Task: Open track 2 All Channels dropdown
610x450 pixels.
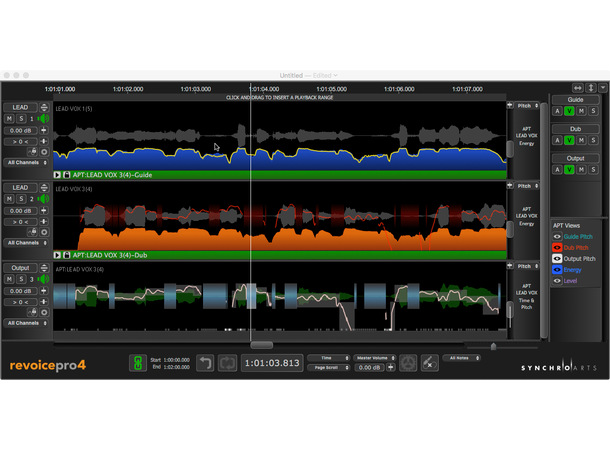Action: [x=26, y=243]
